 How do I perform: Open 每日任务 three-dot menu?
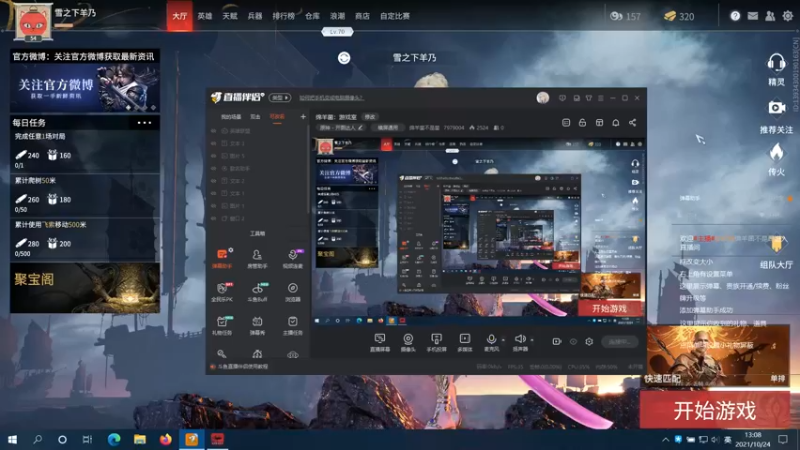pos(144,122)
